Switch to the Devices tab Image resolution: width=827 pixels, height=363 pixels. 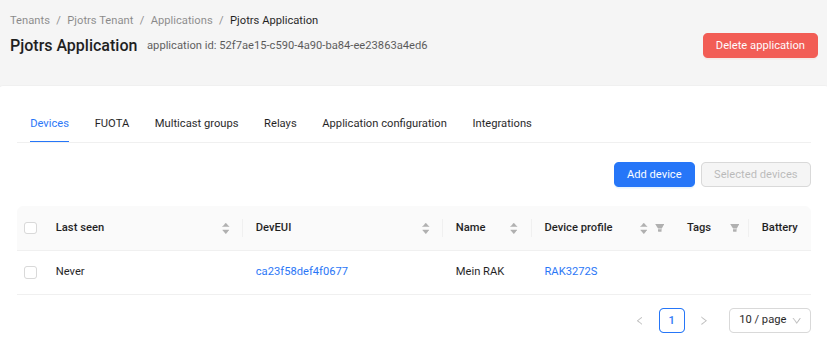tap(50, 123)
